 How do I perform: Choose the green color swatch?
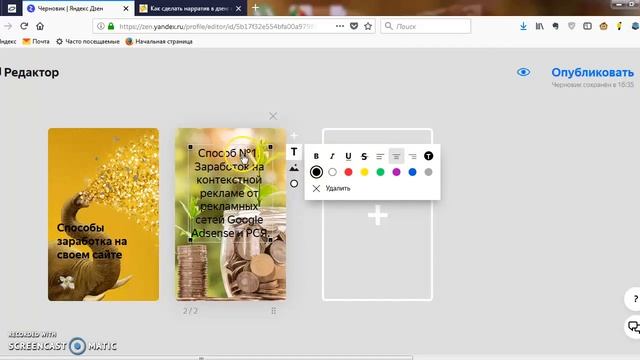380,172
